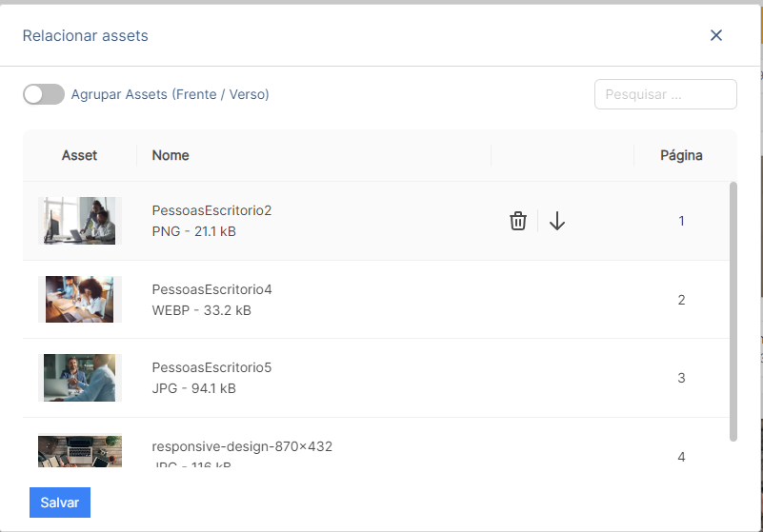Click the Pesquisar search field
Viewport: 763px width, 532px height.
tap(665, 94)
